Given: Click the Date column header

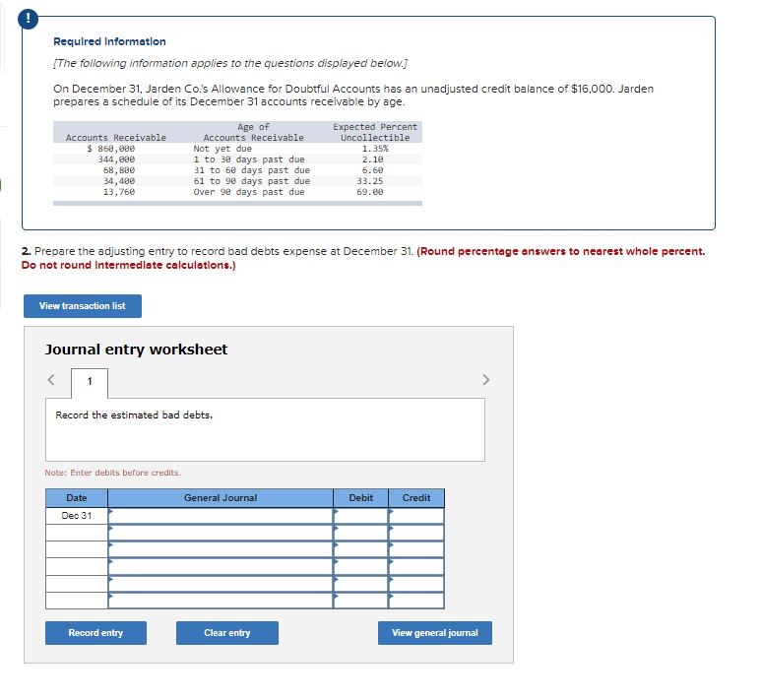Looking at the screenshot, I should click(77, 498).
